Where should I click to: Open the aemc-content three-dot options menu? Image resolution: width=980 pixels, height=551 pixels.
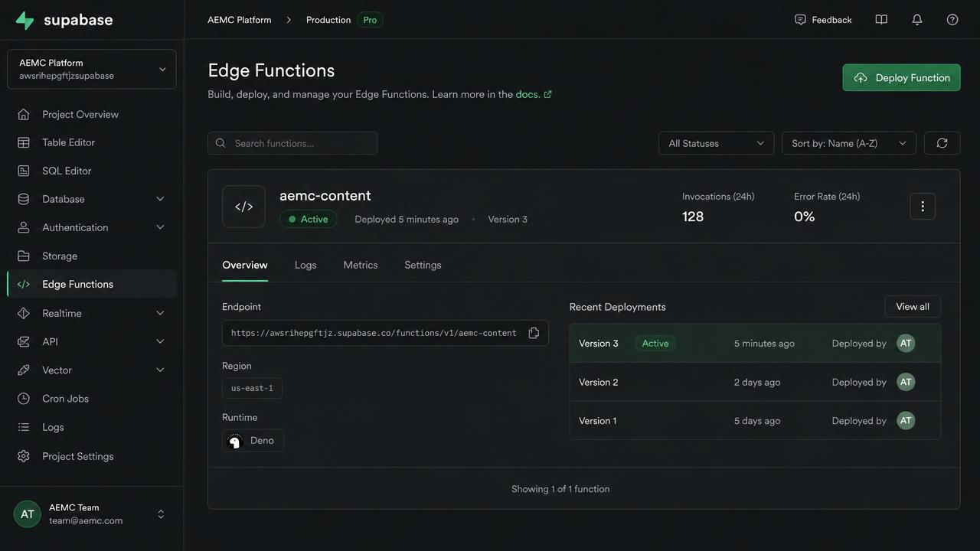click(x=923, y=207)
